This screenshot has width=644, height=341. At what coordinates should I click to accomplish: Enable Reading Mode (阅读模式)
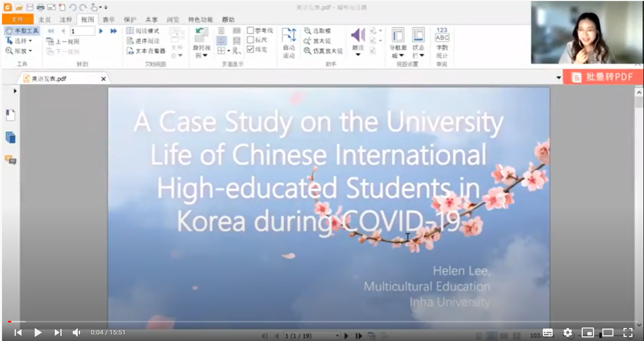pyautogui.click(x=142, y=31)
